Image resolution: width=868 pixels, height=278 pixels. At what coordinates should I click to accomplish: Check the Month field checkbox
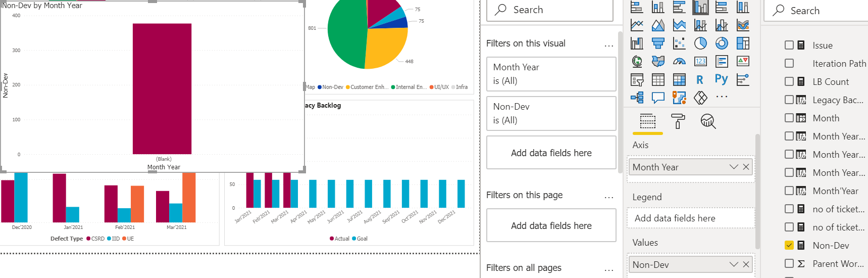click(789, 118)
